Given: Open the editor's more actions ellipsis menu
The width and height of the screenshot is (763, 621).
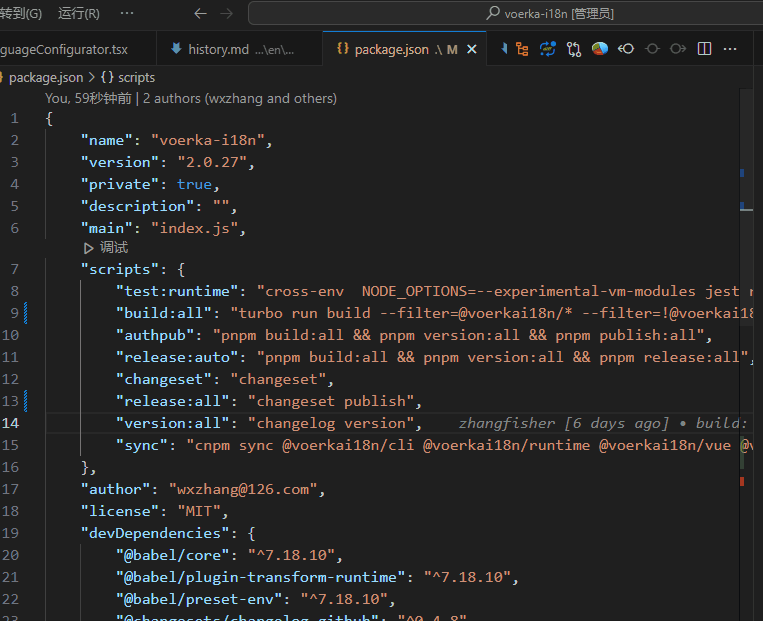Looking at the screenshot, I should 730,49.
